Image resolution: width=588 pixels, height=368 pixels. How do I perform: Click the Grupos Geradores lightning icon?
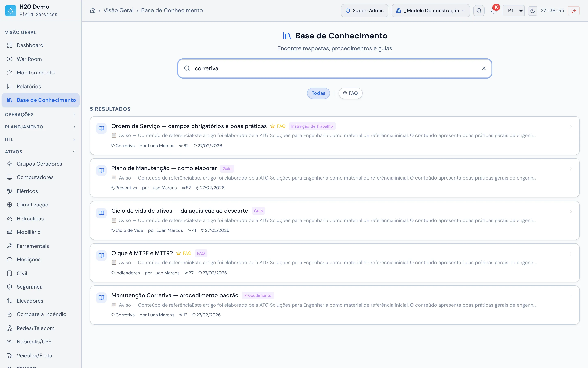(9, 164)
